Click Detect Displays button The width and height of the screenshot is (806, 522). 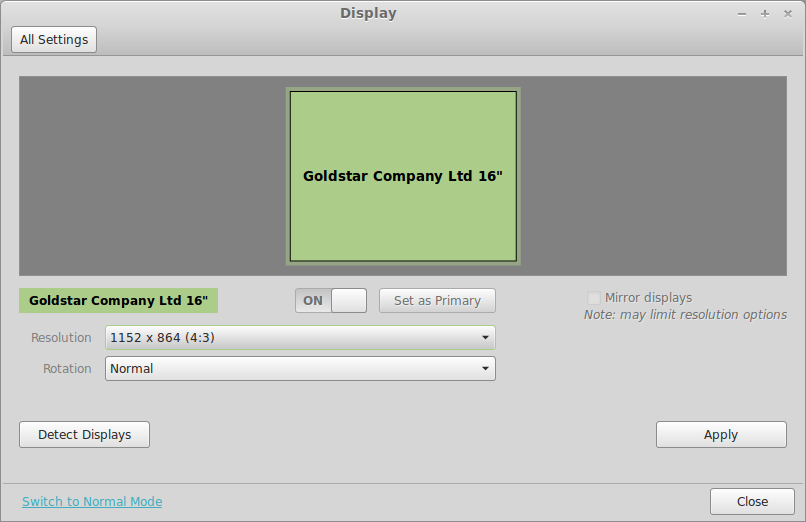click(84, 435)
